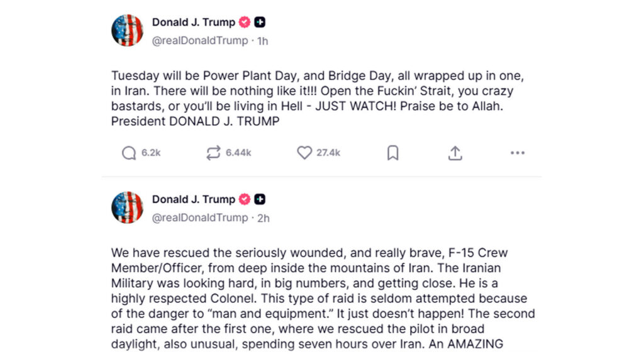
Task: Open replies on the Power Plant Day post
Action: [x=129, y=153]
